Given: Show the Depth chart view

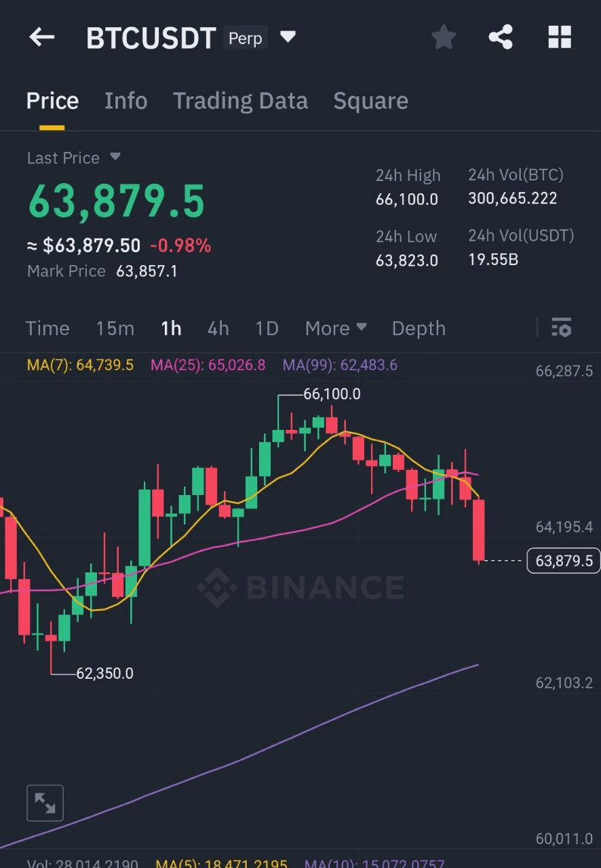Looking at the screenshot, I should point(419,328).
